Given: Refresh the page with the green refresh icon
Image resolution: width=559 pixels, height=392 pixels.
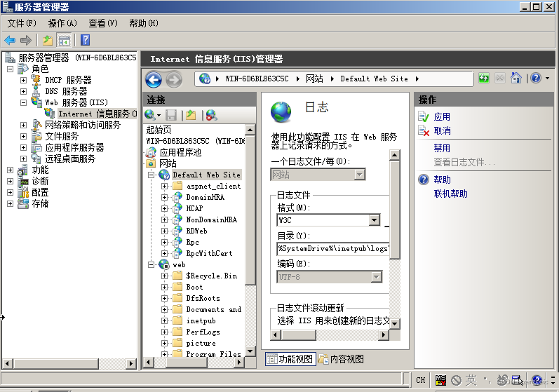Looking at the screenshot, I should pos(484,78).
